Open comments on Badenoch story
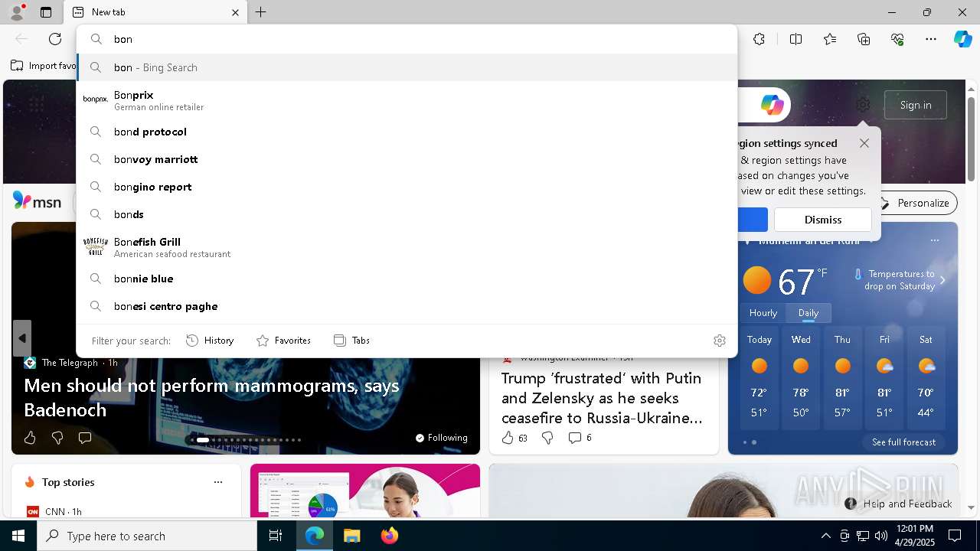The image size is (980, 551). point(85,438)
